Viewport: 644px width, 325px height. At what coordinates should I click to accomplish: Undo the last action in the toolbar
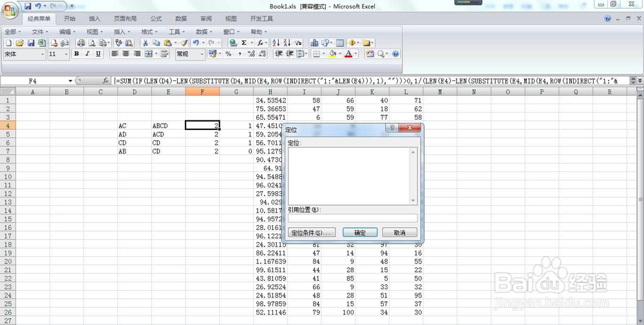(x=196, y=42)
